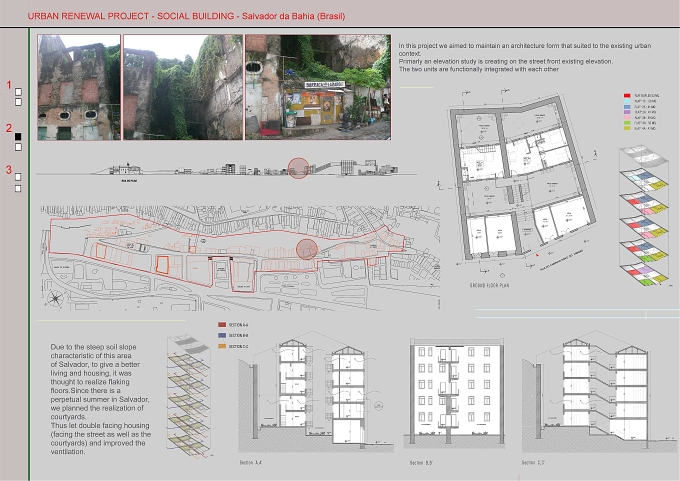The height and width of the screenshot is (481, 680).
Task: Pick the red swatch in the flat legend
Action: coord(627,95)
